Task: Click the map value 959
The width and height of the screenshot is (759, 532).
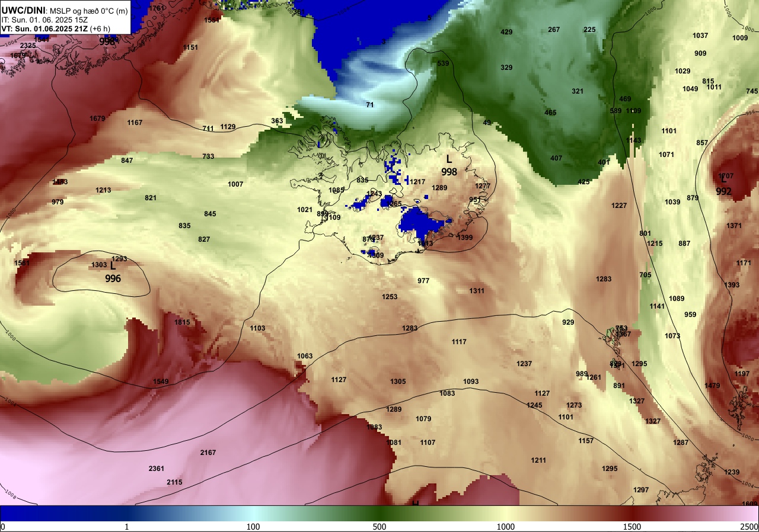Action: [690, 315]
